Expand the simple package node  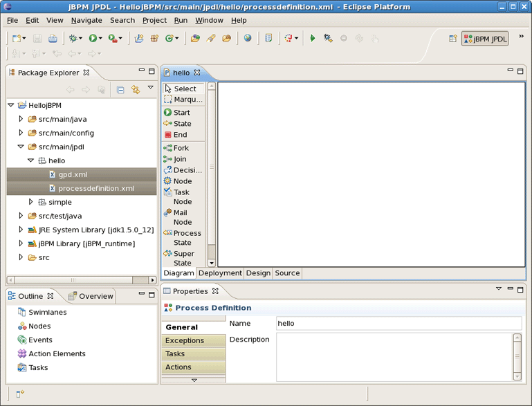[x=31, y=202]
